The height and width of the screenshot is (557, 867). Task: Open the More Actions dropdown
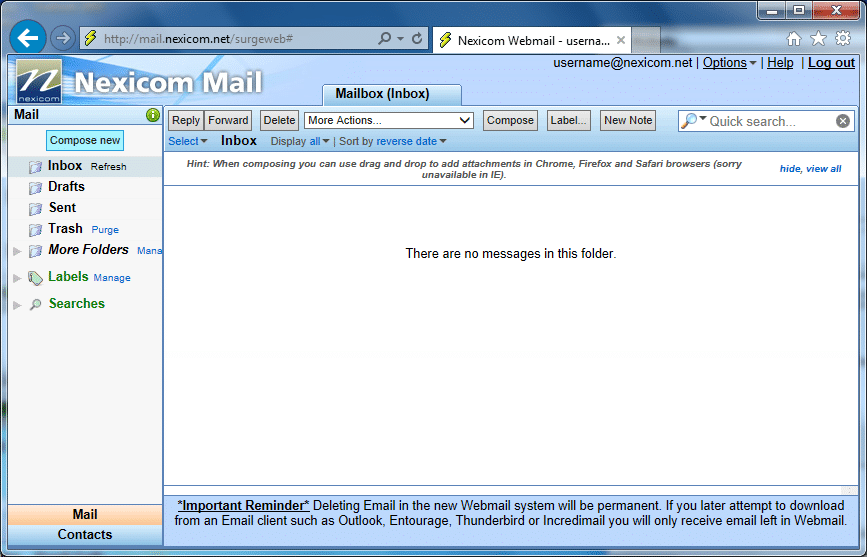[389, 120]
